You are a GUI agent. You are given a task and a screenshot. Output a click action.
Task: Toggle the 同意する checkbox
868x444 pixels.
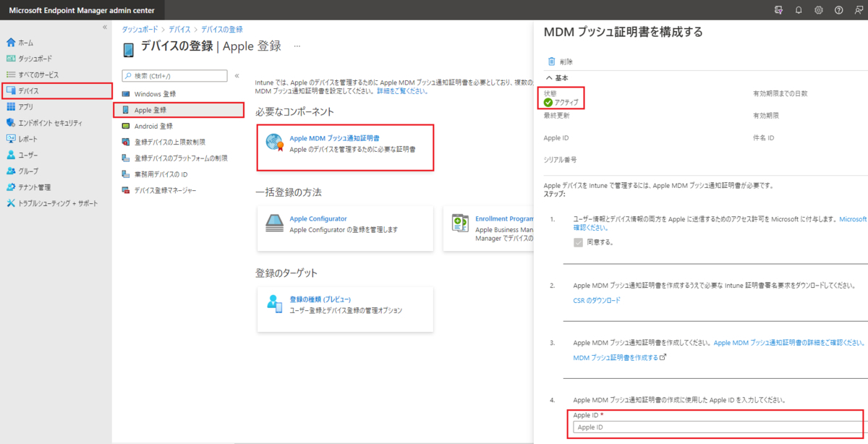point(578,242)
